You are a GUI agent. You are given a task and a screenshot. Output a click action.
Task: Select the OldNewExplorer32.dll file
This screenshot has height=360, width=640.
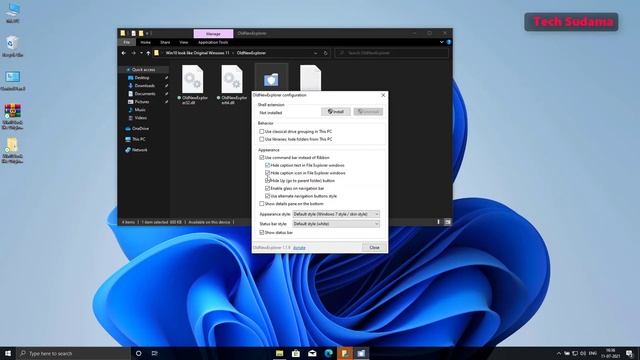[x=192, y=84]
